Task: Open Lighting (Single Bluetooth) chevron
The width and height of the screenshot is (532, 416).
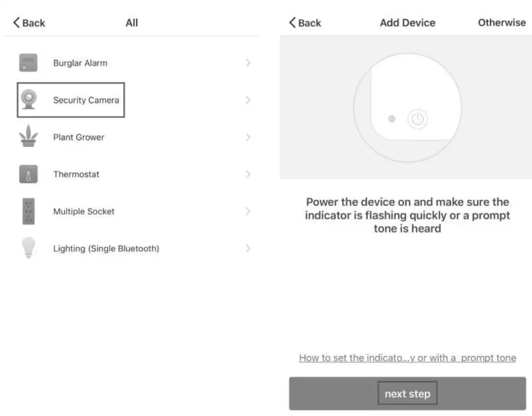Action: click(x=248, y=248)
